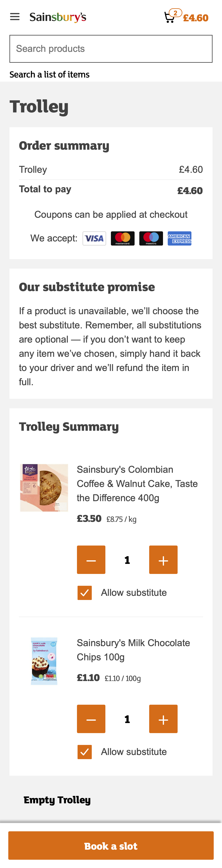This screenshot has width=222, height=868.
Task: Increase Milk Chocolate Chips quantity
Action: [x=163, y=719]
